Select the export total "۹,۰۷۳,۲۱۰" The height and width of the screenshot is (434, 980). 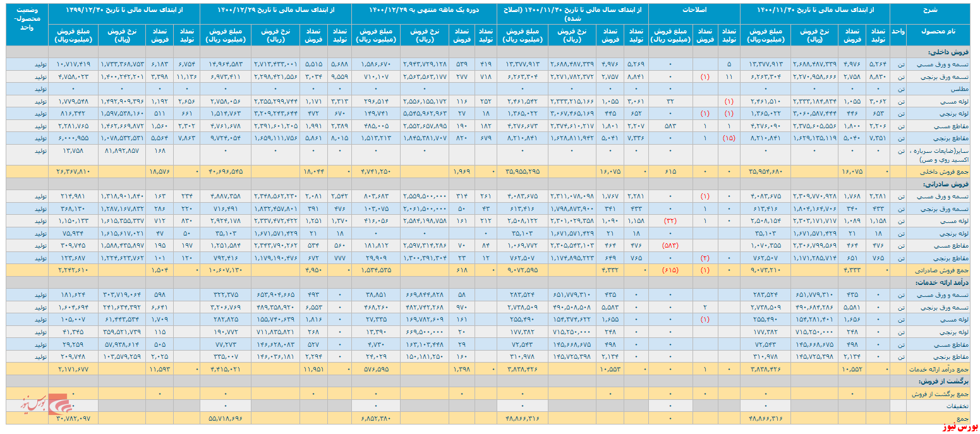tap(764, 270)
